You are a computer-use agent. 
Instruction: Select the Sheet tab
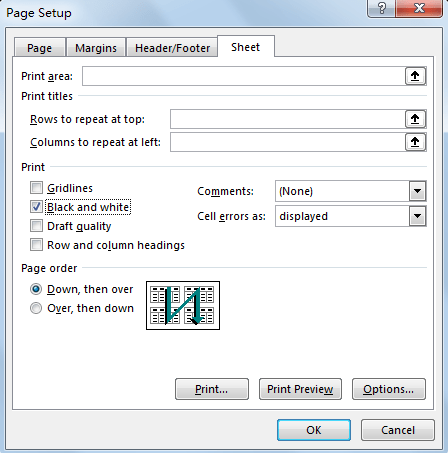coord(246,47)
